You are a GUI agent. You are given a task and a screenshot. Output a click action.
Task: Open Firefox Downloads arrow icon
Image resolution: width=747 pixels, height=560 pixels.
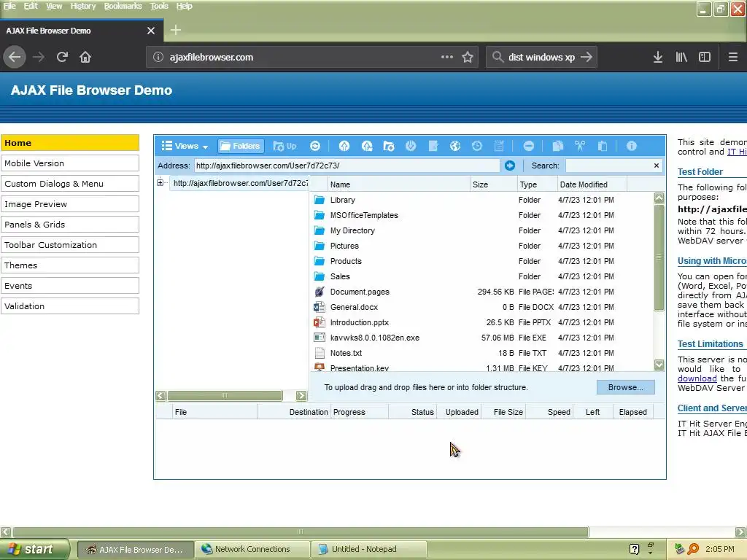(x=658, y=57)
